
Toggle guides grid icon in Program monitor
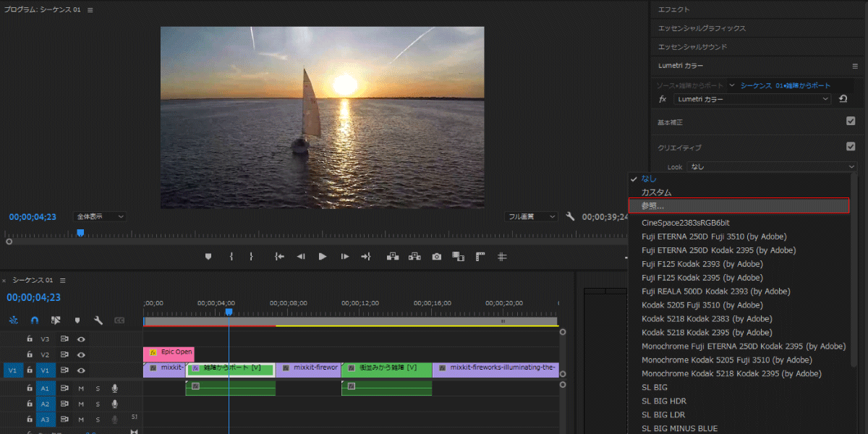(x=502, y=256)
